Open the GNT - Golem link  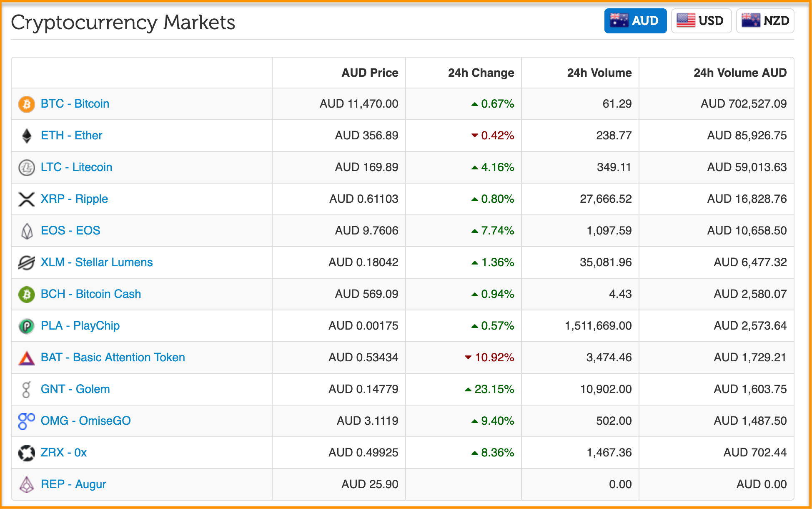pos(75,389)
